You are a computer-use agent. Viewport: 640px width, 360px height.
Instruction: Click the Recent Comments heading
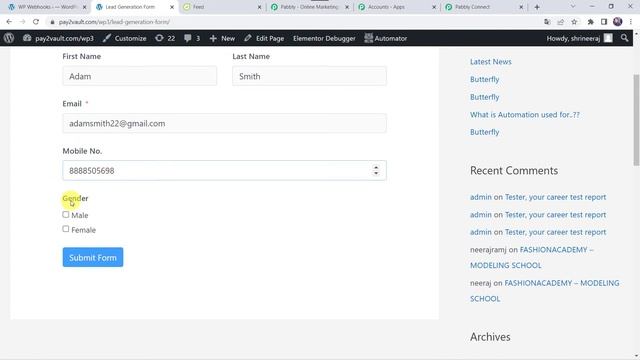(x=514, y=171)
